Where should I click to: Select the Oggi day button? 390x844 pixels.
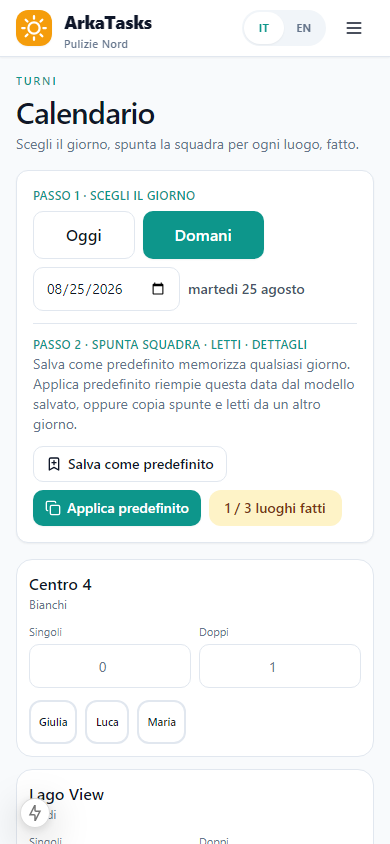click(x=84, y=235)
